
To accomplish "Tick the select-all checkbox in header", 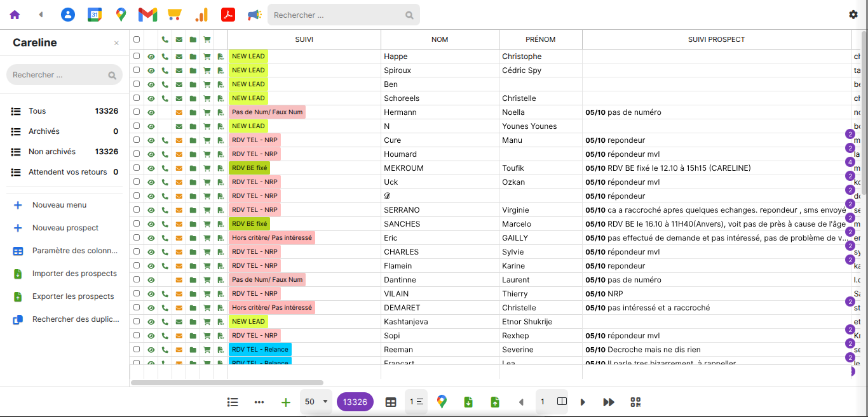I will [137, 39].
